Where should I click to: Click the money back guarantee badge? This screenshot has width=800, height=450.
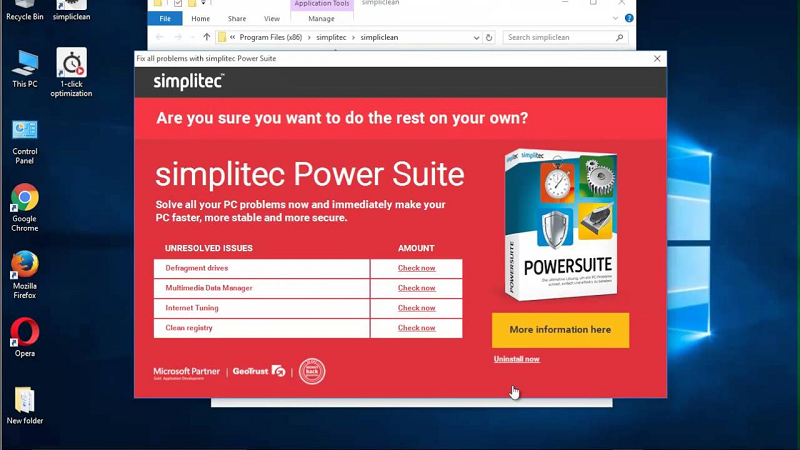tap(312, 371)
